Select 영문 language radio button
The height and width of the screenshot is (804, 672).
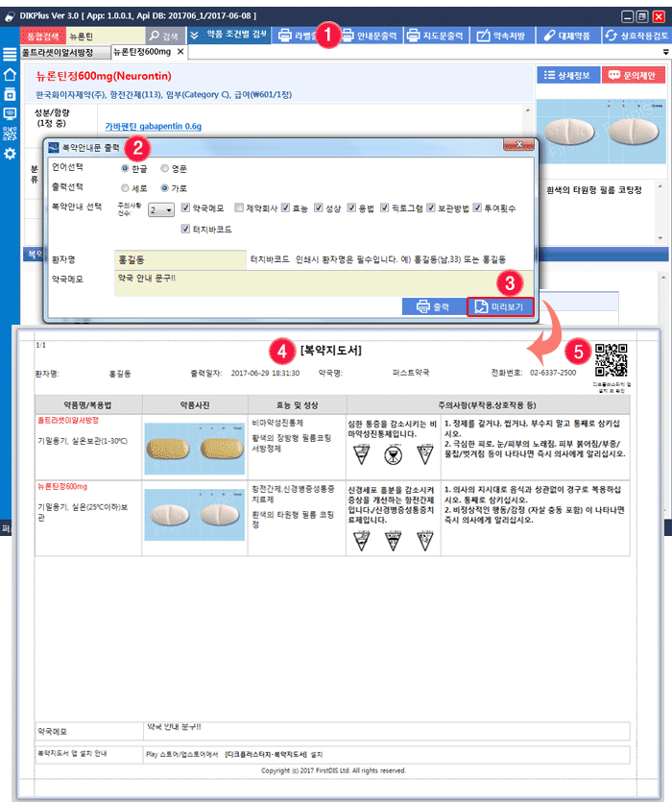[x=164, y=168]
